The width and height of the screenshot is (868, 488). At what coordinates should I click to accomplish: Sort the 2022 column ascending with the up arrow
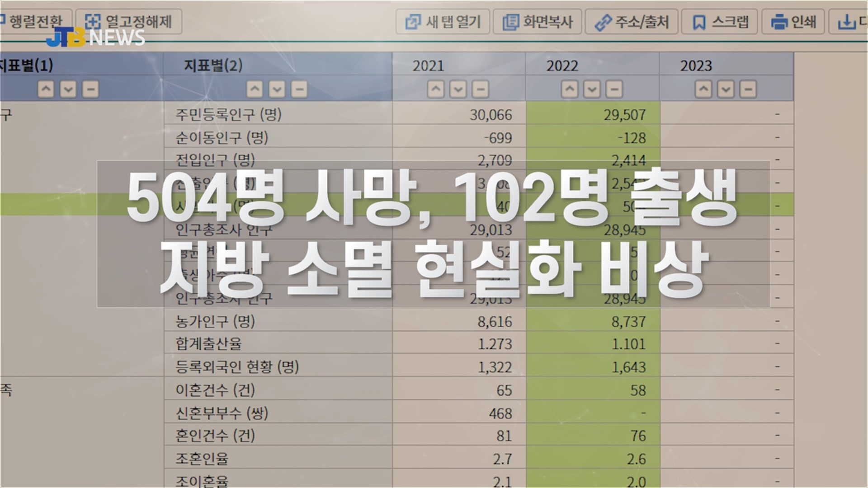pos(570,89)
